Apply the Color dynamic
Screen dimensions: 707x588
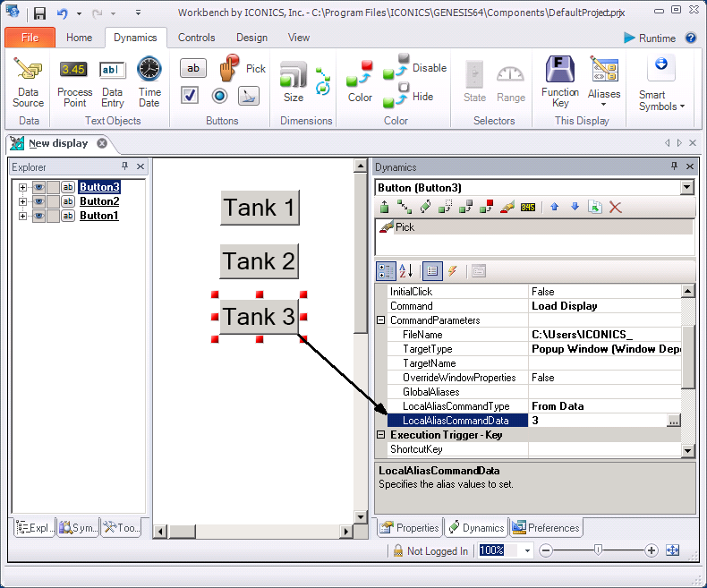[360, 82]
